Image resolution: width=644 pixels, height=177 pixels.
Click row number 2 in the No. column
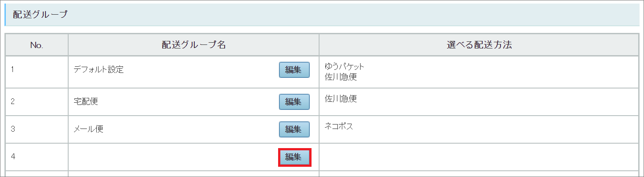[x=13, y=101]
